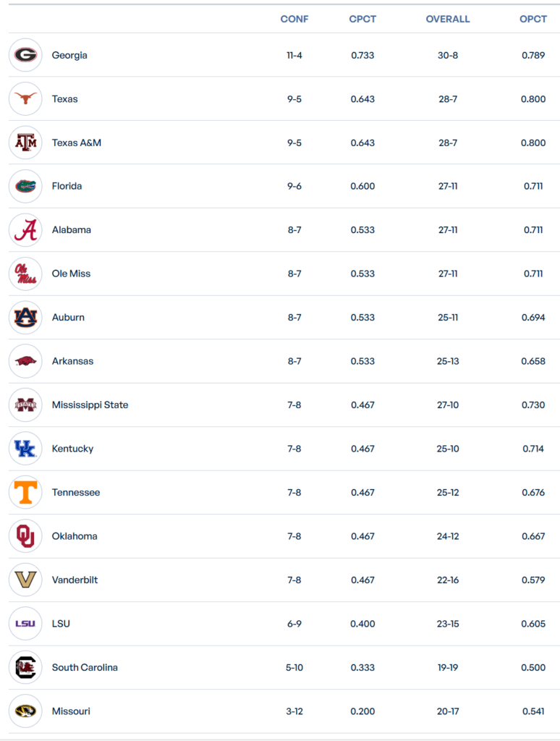Viewport: 560px width, 741px height.
Task: Click the Arkansas Razorbacks logo icon
Action: [x=25, y=361]
